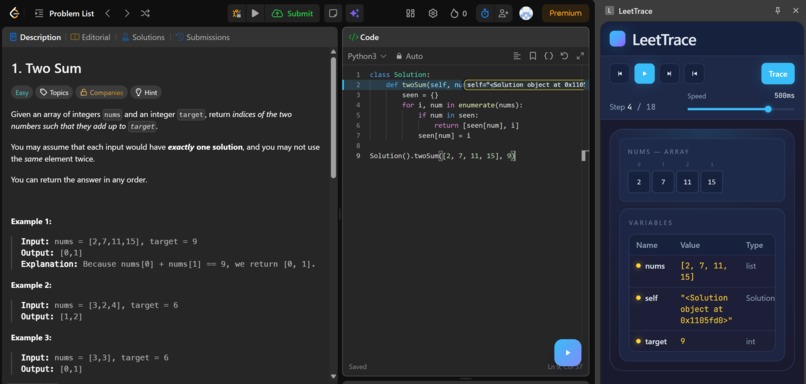
Task: Click the last LeetTrace playback control button
Action: coord(694,74)
